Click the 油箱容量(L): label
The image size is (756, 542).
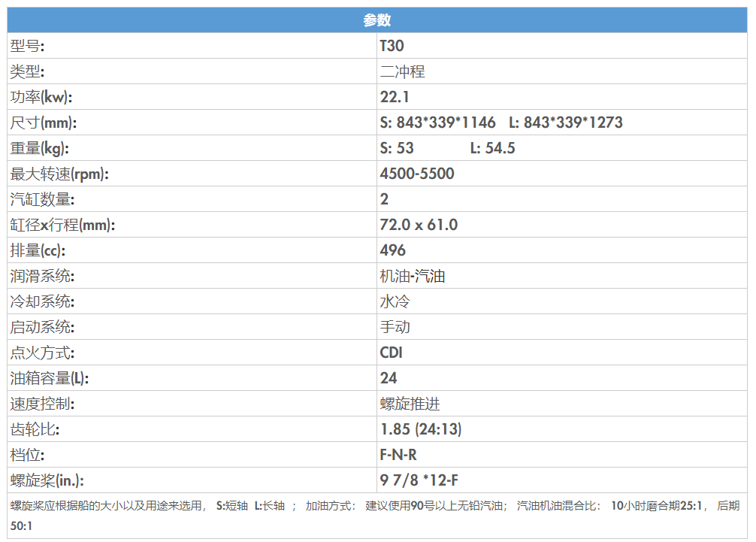[x=50, y=378]
